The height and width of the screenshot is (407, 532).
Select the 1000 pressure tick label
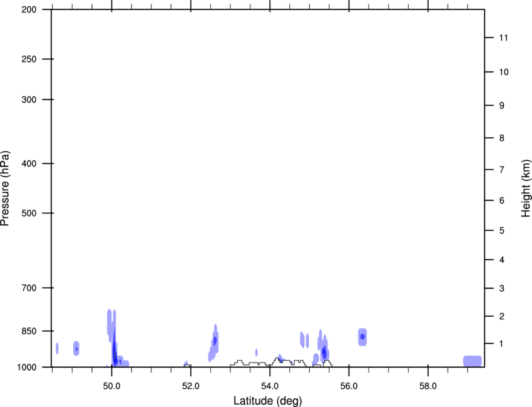26,367
